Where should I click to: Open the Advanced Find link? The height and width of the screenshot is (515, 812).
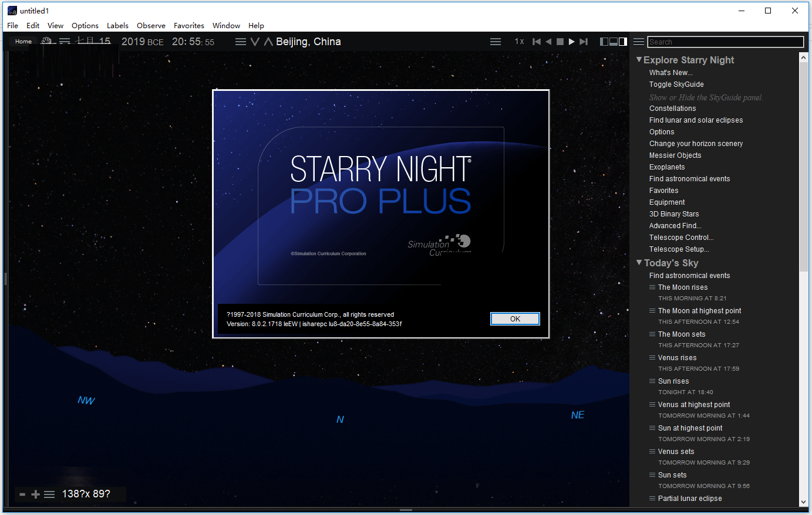[675, 226]
